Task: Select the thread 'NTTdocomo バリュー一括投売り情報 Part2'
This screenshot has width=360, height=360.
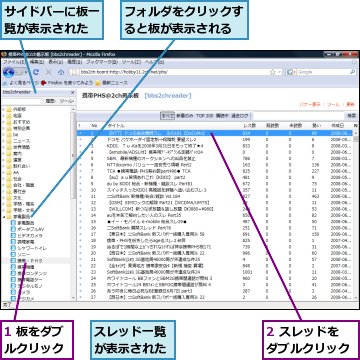Action: point(149,165)
